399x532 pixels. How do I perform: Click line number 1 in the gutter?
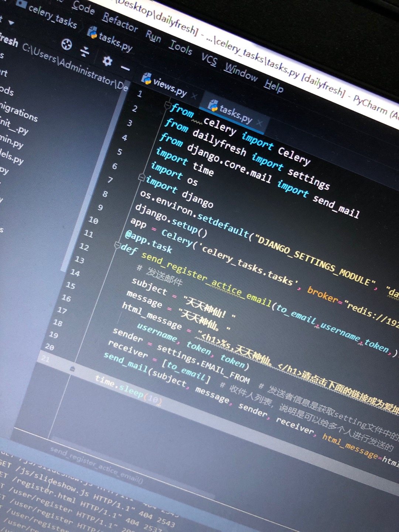click(x=140, y=94)
